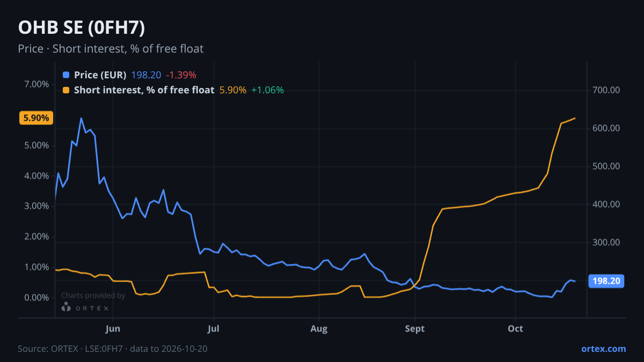Click the +1.06% short interest change

268,90
